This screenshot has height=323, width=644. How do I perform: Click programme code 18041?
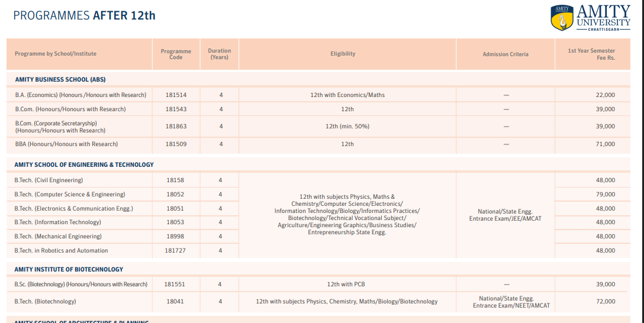click(x=175, y=302)
